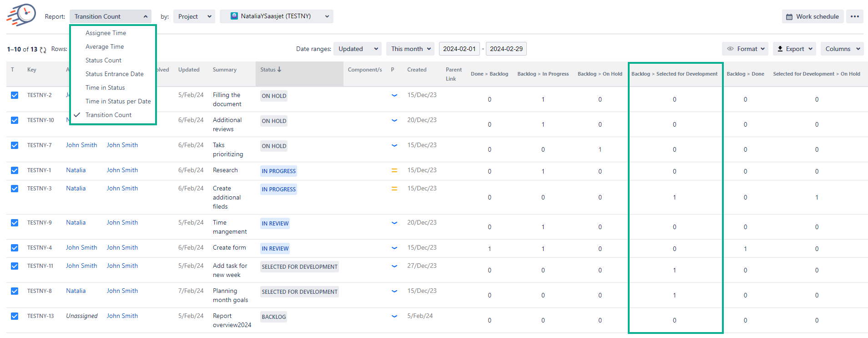Uncheck the TESTNY-3 row checkbox

15,189
